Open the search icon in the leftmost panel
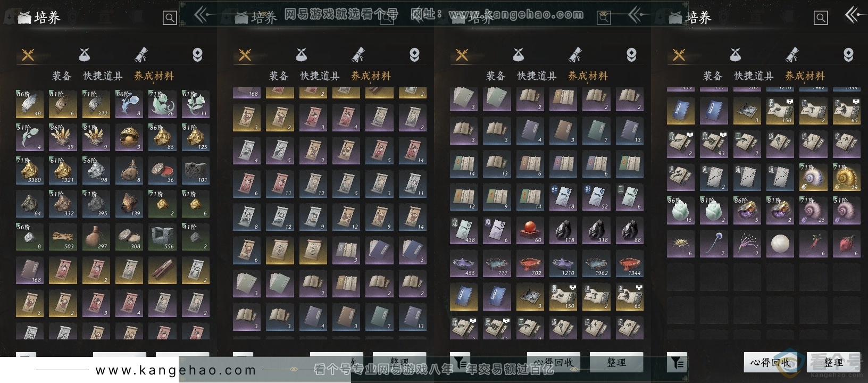This screenshot has width=868, height=383. (x=170, y=18)
